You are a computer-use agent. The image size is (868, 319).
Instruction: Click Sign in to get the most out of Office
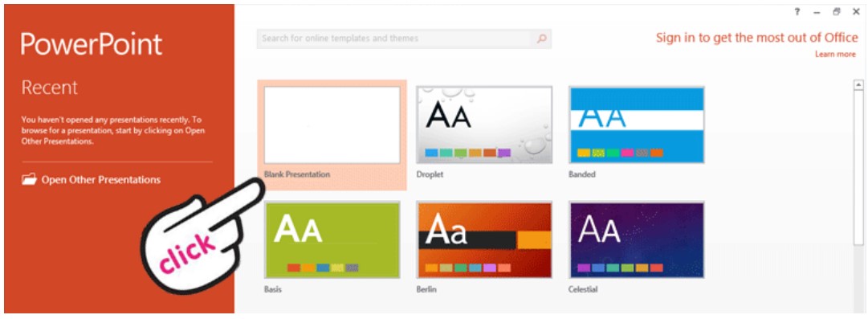(x=756, y=38)
